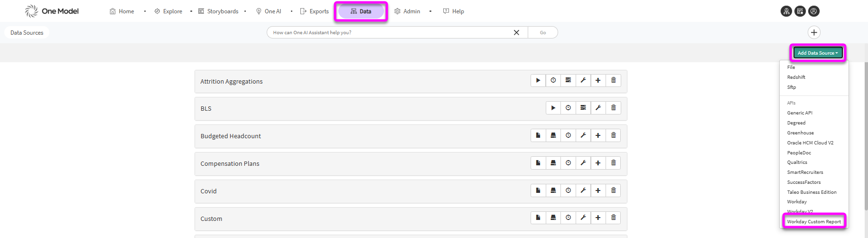Run the Attrition Aggregations data source
Viewport: 868px width, 238px height.
click(538, 80)
